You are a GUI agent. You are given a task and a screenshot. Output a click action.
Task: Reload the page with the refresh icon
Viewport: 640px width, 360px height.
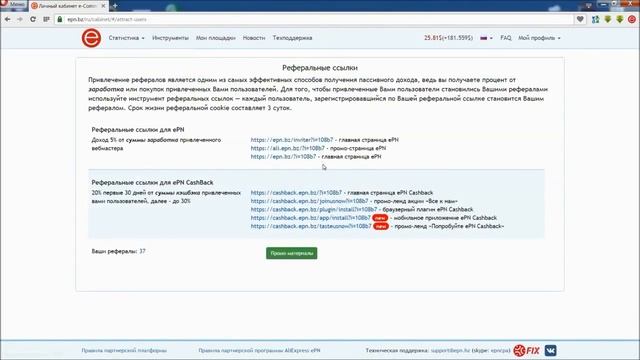pyautogui.click(x=33, y=19)
